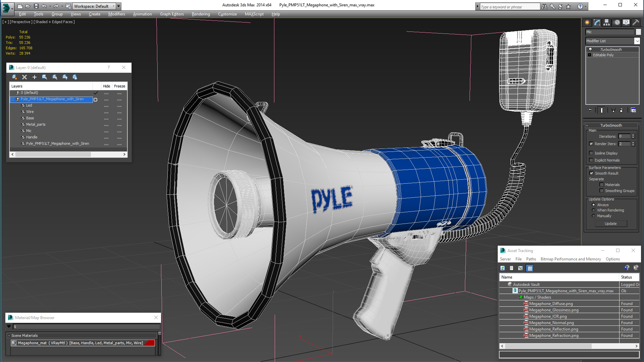Click the Help question mark icon

580,6
